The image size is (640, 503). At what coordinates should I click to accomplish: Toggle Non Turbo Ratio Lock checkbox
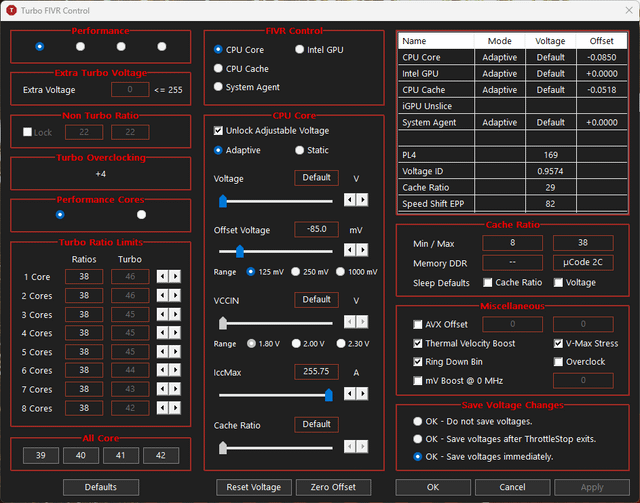27,132
